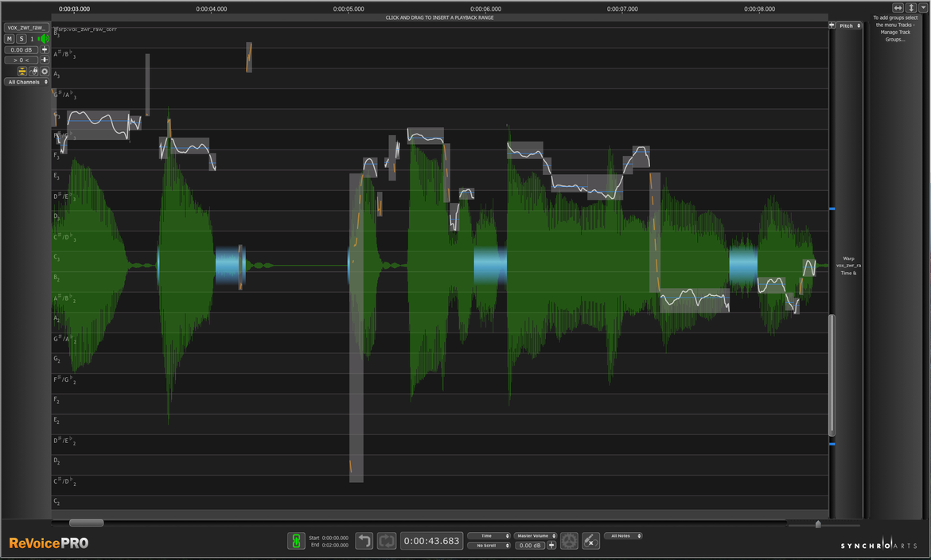
Task: Click the return-to-start arrow button
Action: pyautogui.click(x=364, y=541)
